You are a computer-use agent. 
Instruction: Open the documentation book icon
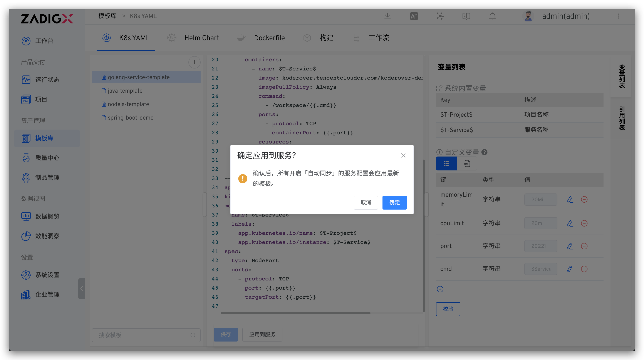[x=466, y=16]
